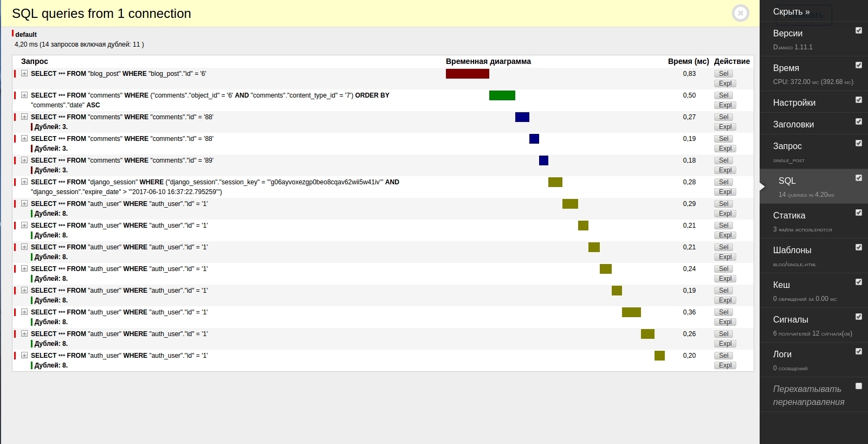
Task: Disable the Кеш panel checkbox
Action: (859, 282)
